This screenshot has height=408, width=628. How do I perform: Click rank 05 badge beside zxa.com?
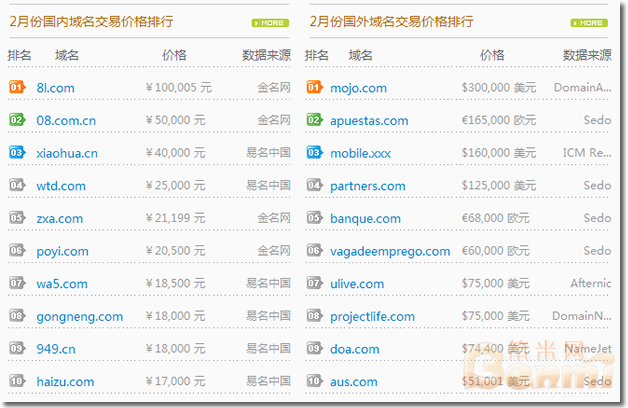coord(17,218)
